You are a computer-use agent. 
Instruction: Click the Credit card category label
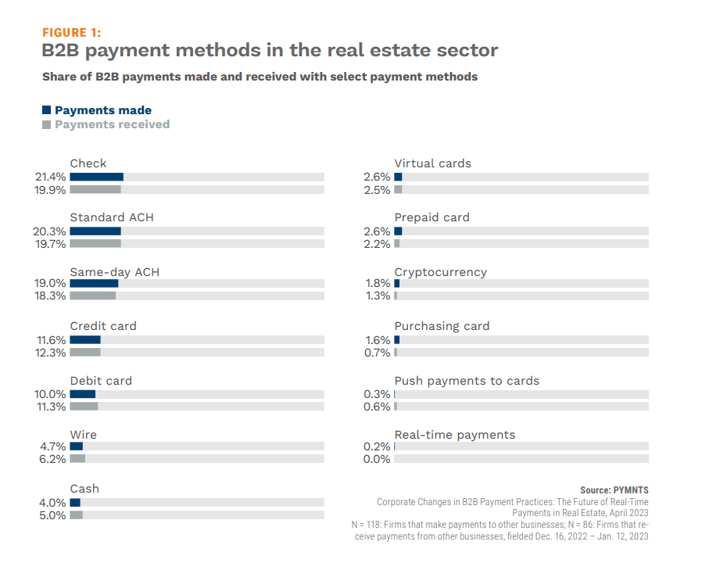point(103,326)
